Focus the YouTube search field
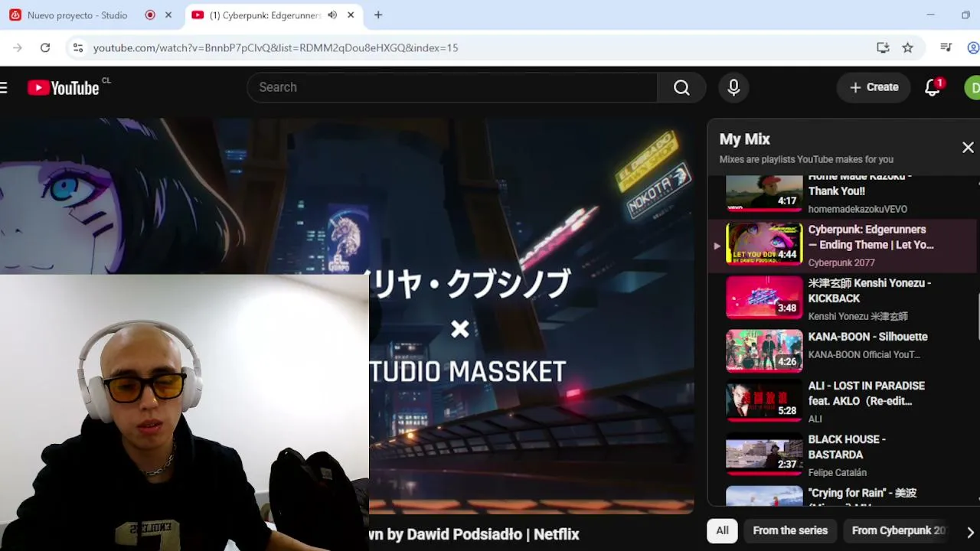 [x=452, y=87]
